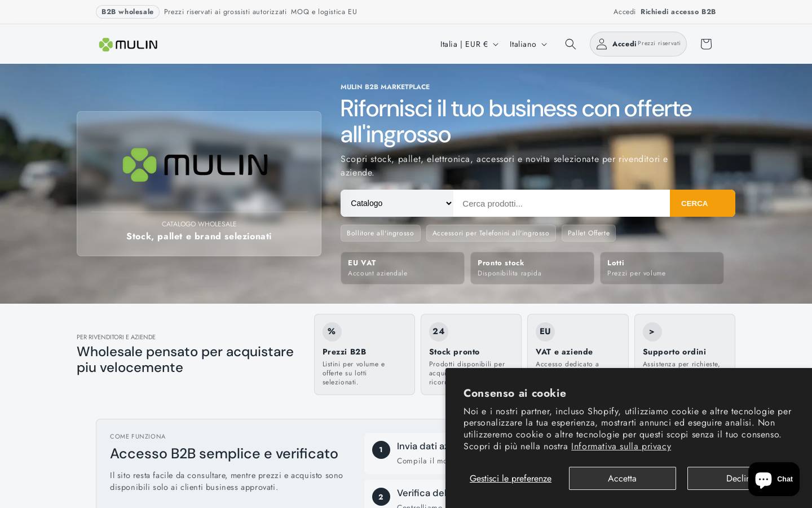
Task: Click 'MOQ e logistica EU' text in top bar
Action: [324, 12]
